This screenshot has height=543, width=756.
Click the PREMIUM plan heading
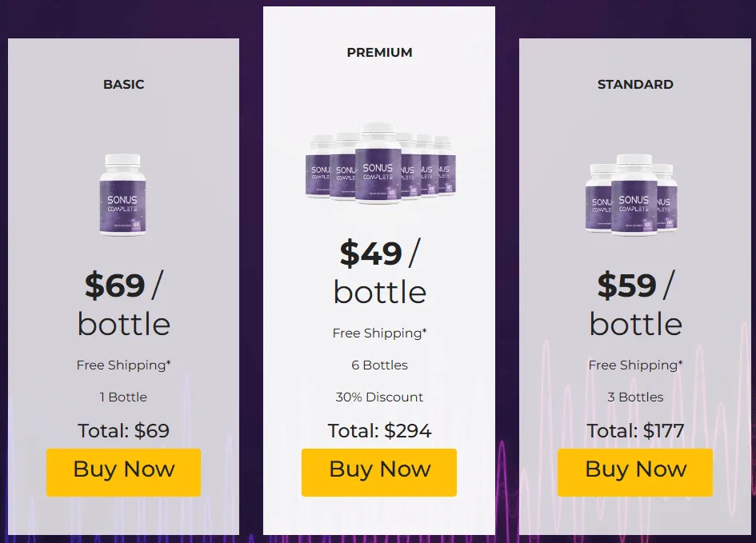coord(378,52)
